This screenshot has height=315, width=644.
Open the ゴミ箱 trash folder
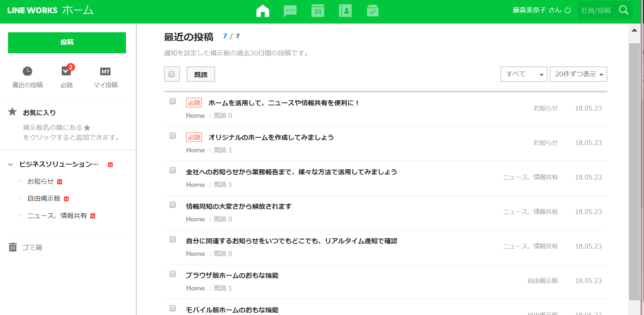32,247
